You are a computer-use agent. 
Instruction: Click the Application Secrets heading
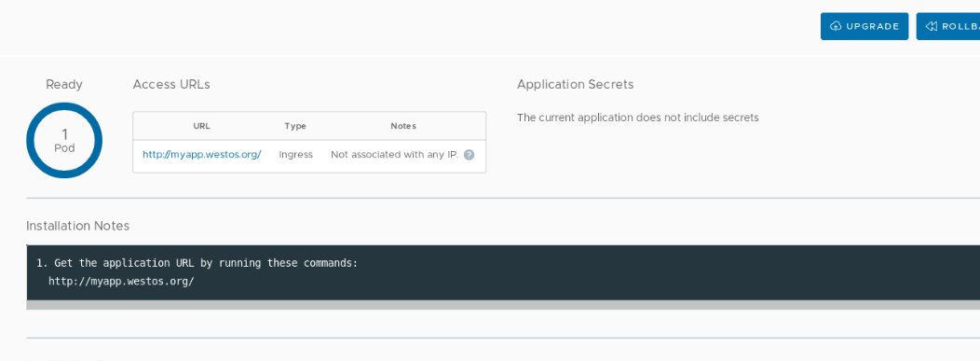coord(575,85)
